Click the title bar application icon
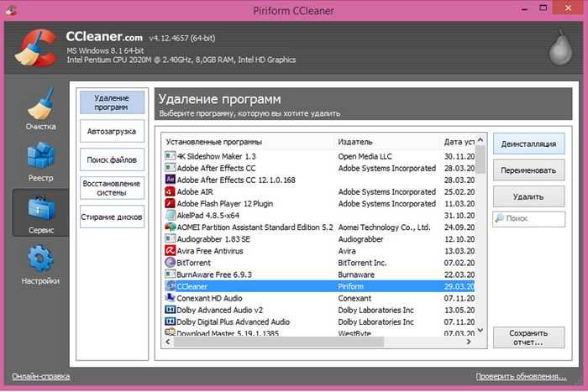Screen dimensions: 588x392 pos(11,10)
